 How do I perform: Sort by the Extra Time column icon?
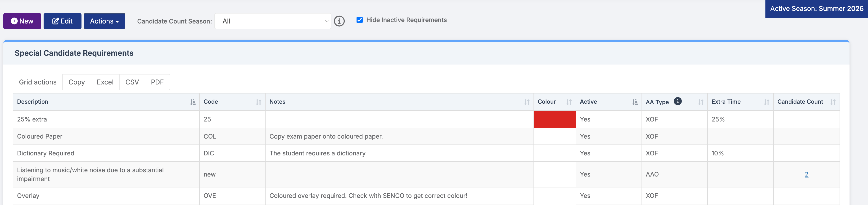point(766,102)
